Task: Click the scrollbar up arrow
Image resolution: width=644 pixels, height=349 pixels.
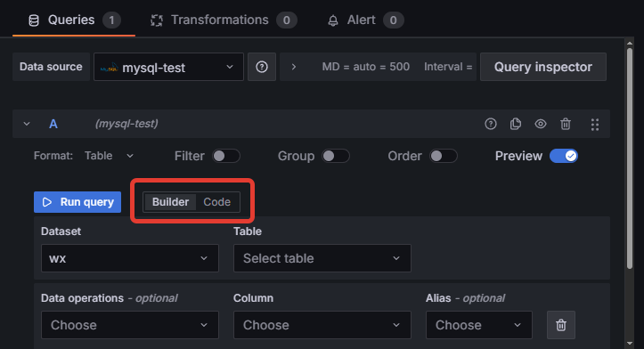Action: click(630, 43)
